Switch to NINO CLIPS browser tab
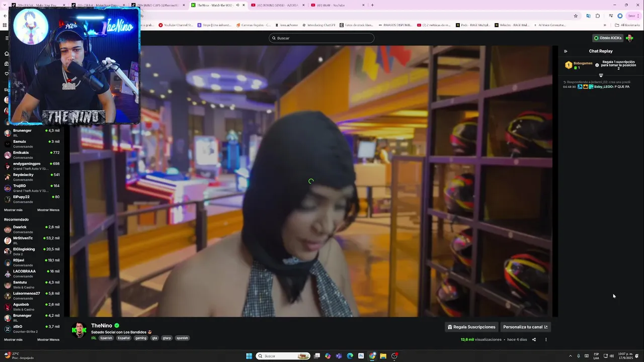Image resolution: width=644 pixels, height=362 pixels. click(157, 5)
